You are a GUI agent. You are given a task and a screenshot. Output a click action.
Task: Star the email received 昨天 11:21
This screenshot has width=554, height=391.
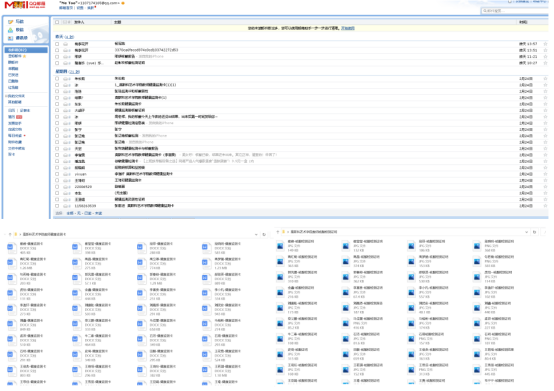click(x=545, y=57)
